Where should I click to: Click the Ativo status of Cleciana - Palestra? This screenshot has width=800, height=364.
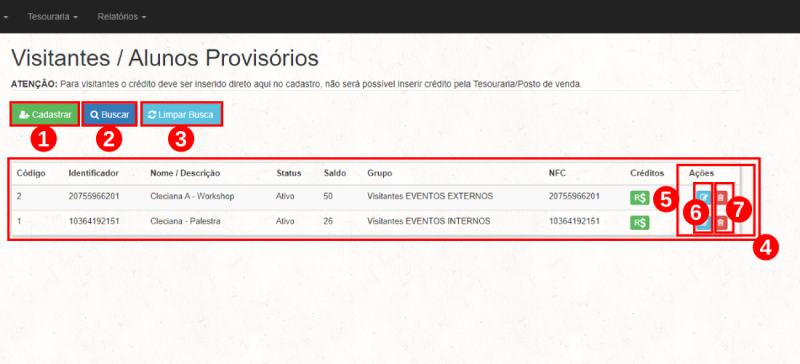[x=285, y=222]
